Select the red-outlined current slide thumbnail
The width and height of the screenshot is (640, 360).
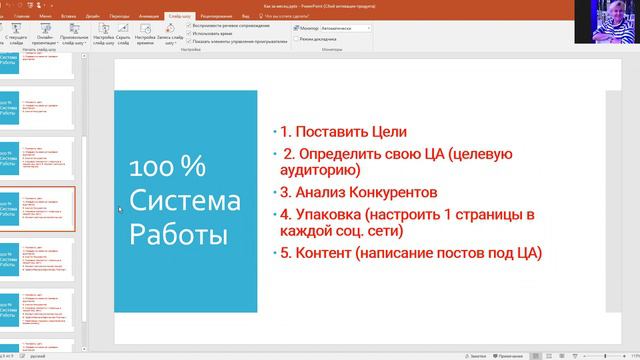coord(37,209)
